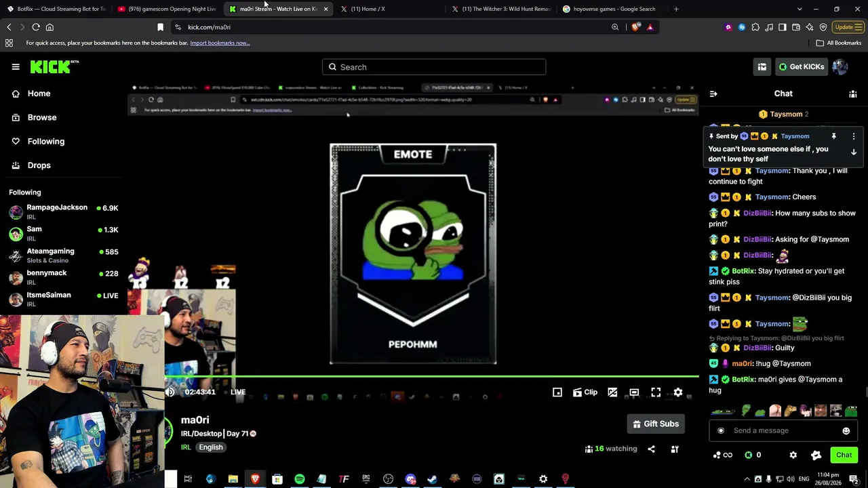Screen dimensions: 868x488
Task: Open the emoji picker in chat
Action: (846, 430)
